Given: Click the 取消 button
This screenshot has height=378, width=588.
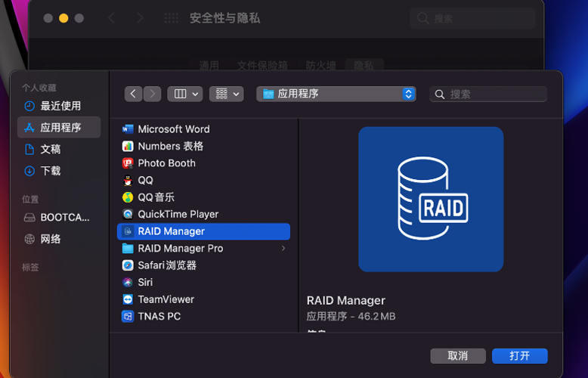Looking at the screenshot, I should [x=458, y=356].
